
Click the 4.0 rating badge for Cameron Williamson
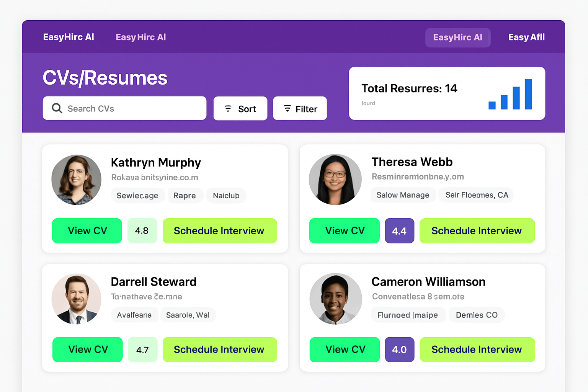399,350
